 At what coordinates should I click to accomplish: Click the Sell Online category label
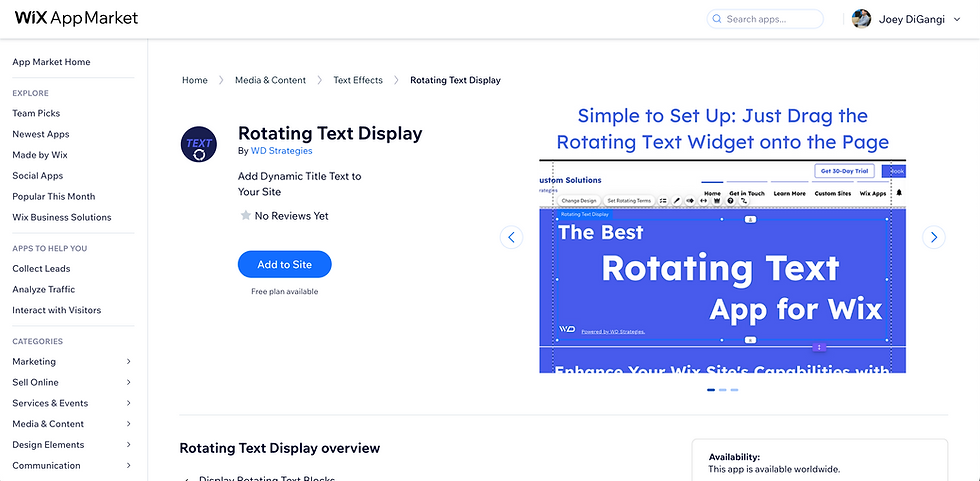click(x=35, y=382)
